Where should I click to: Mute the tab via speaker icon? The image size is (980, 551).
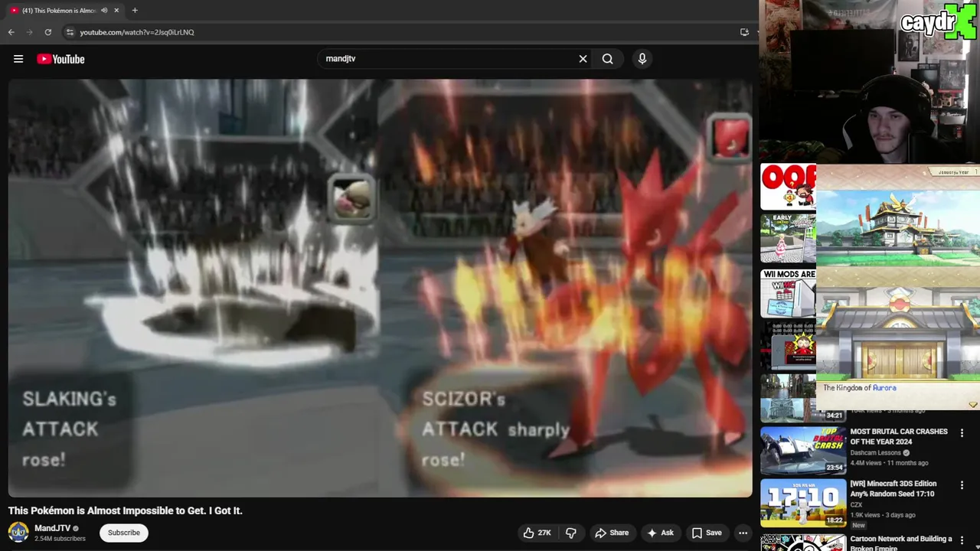(x=104, y=10)
